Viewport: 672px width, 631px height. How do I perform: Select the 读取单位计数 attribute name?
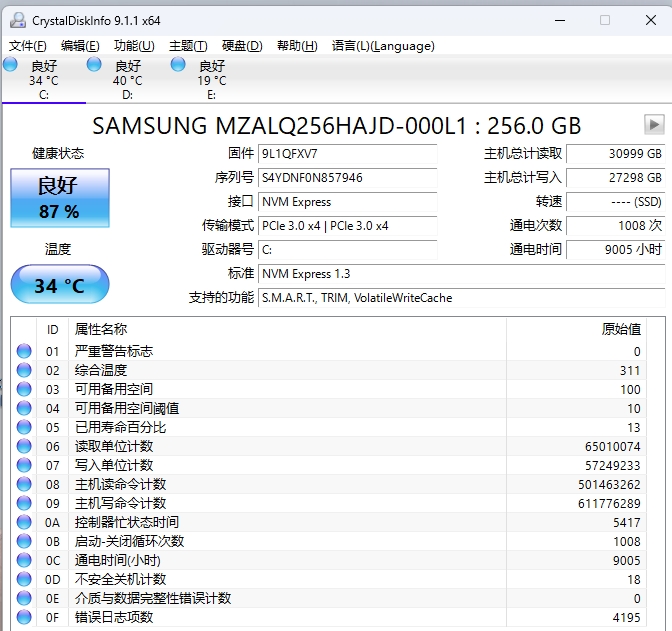tap(114, 446)
